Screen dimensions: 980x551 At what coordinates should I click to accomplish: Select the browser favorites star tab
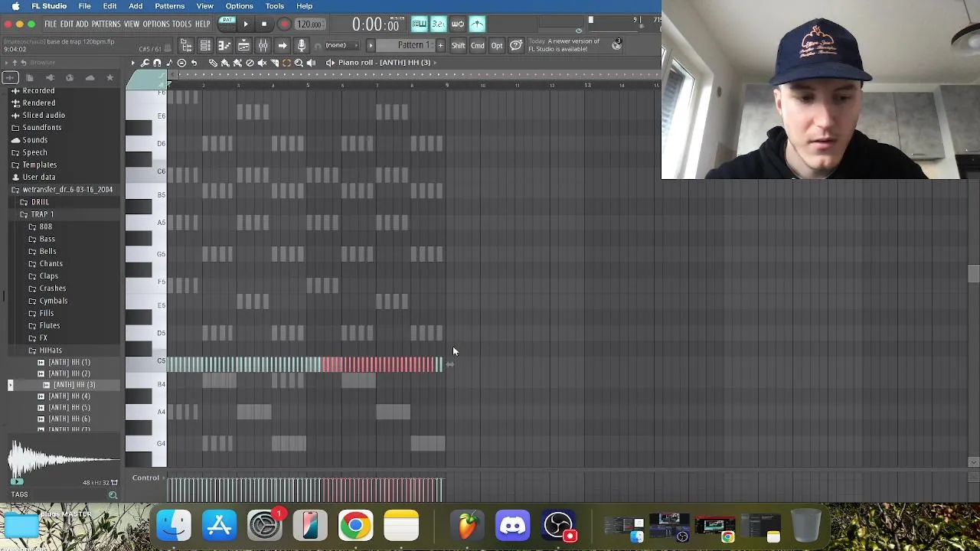109,77
